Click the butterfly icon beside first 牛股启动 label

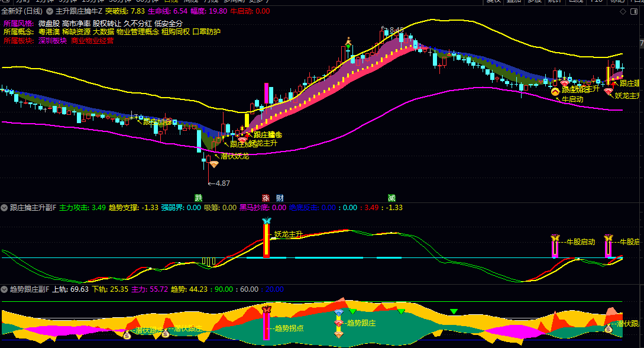coord(555,238)
